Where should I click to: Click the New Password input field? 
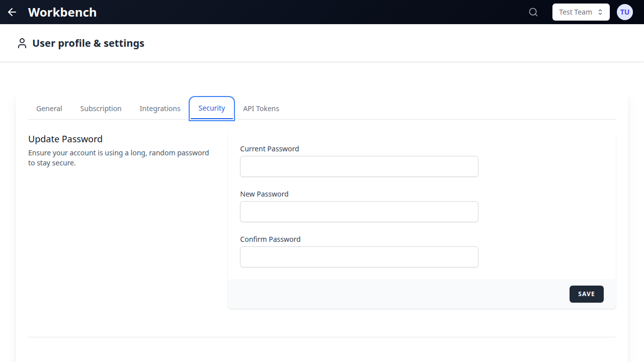point(359,212)
